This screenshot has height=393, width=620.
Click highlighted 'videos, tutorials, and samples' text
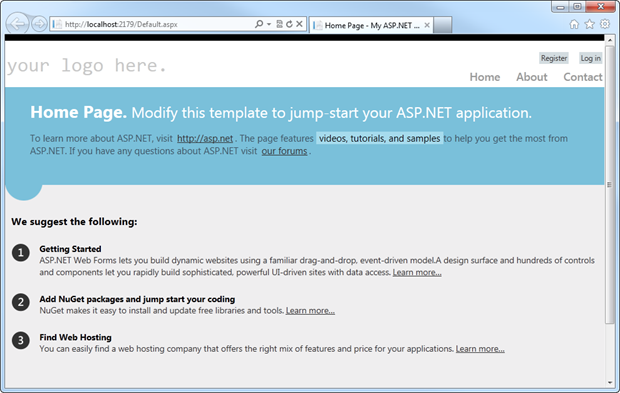[380, 138]
